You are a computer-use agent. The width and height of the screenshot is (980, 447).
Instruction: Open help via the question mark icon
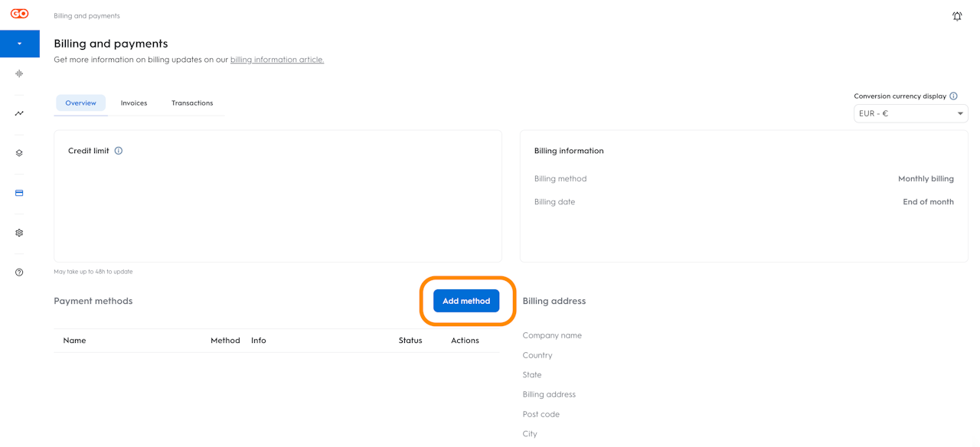coord(19,272)
